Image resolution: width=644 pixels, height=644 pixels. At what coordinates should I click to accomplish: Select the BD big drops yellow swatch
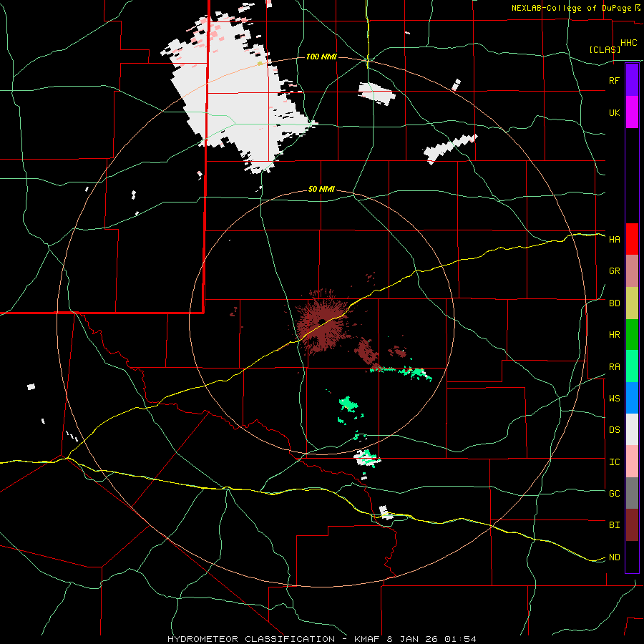632,303
